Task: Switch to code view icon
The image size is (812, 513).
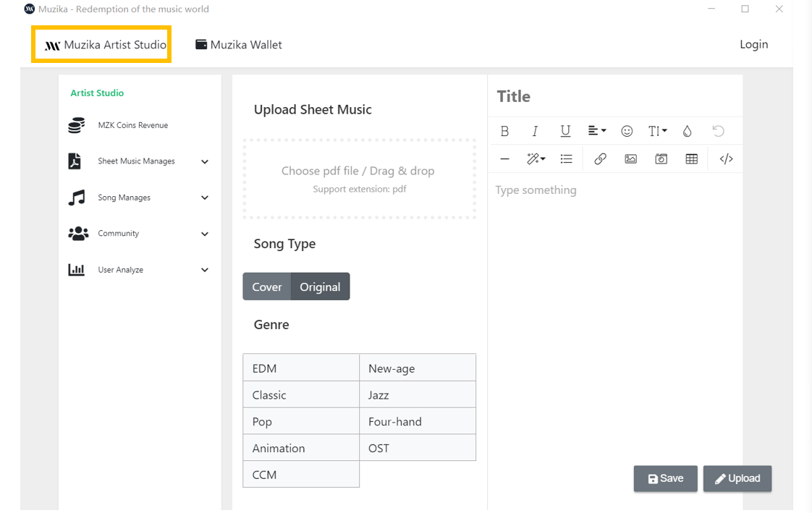Action: (726, 159)
